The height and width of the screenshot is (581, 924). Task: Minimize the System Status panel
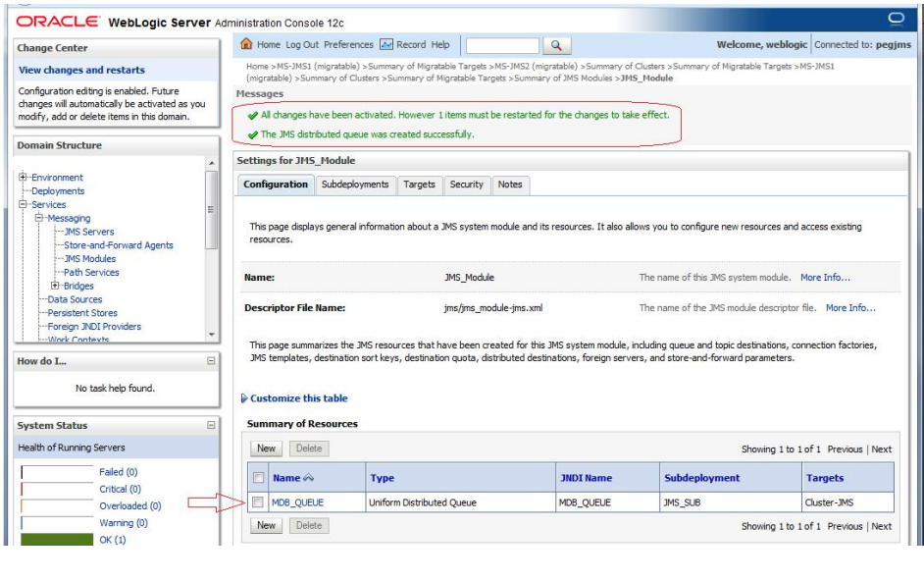pos(211,425)
